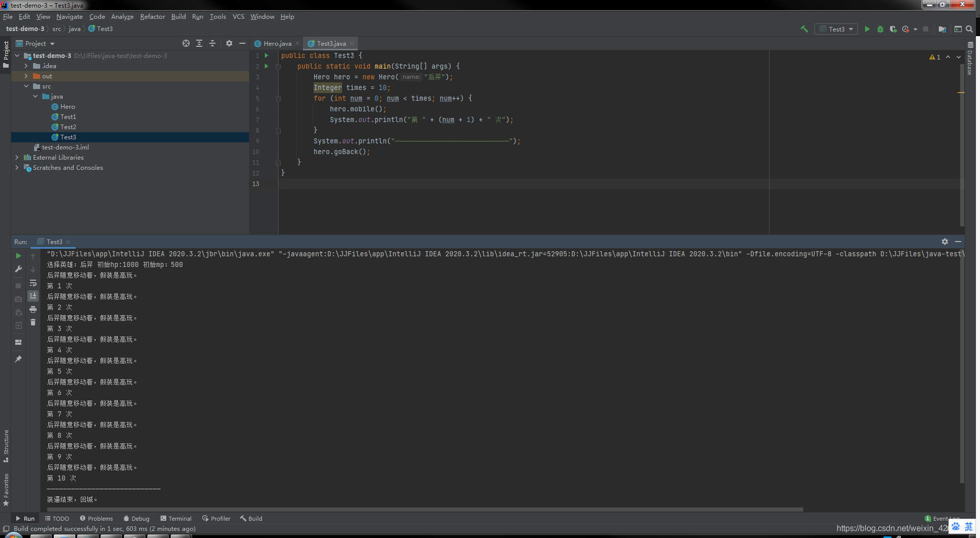Click the wrench icon in Run panel
Viewport: 980px width, 538px height.
(18, 269)
